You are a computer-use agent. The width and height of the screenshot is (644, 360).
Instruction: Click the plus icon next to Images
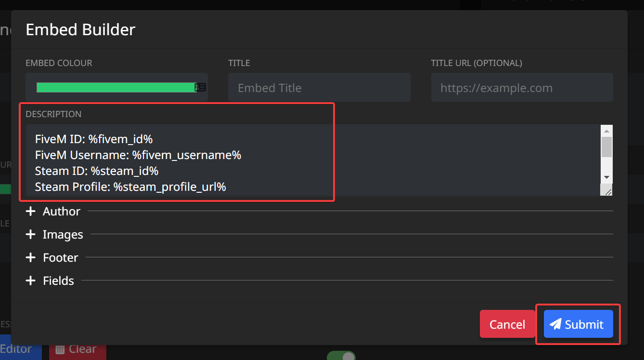point(30,234)
